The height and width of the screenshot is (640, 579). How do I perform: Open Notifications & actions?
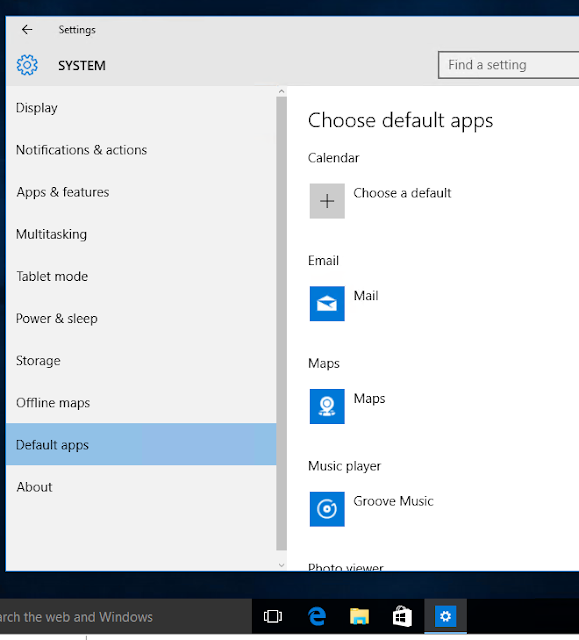[x=141, y=150]
